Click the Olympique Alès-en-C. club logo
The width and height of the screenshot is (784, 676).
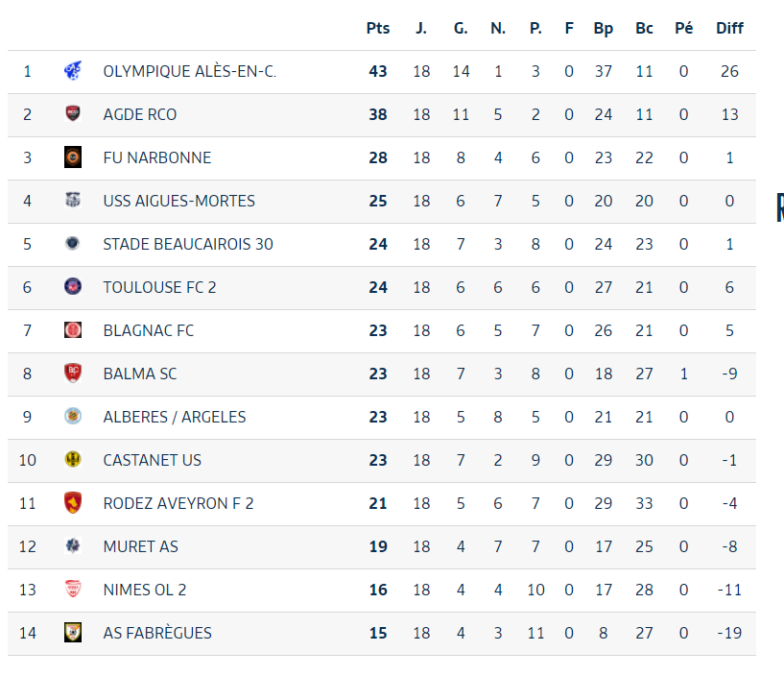tap(73, 70)
